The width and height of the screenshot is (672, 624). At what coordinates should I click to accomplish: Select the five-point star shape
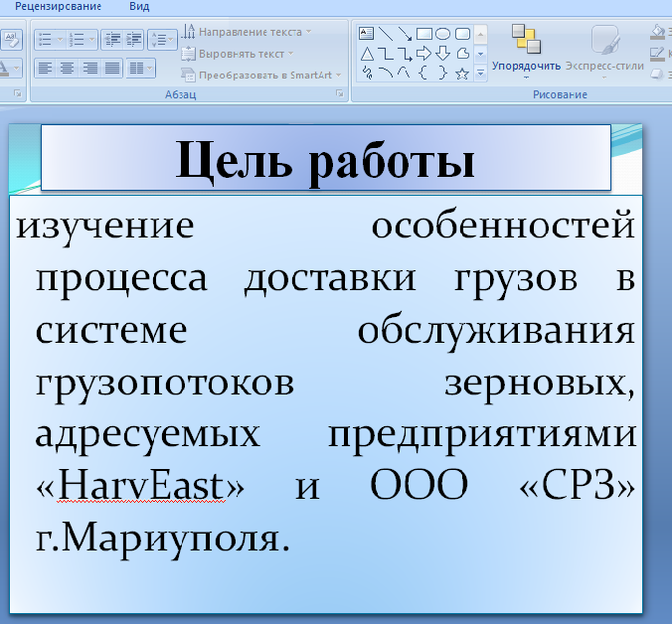point(462,74)
